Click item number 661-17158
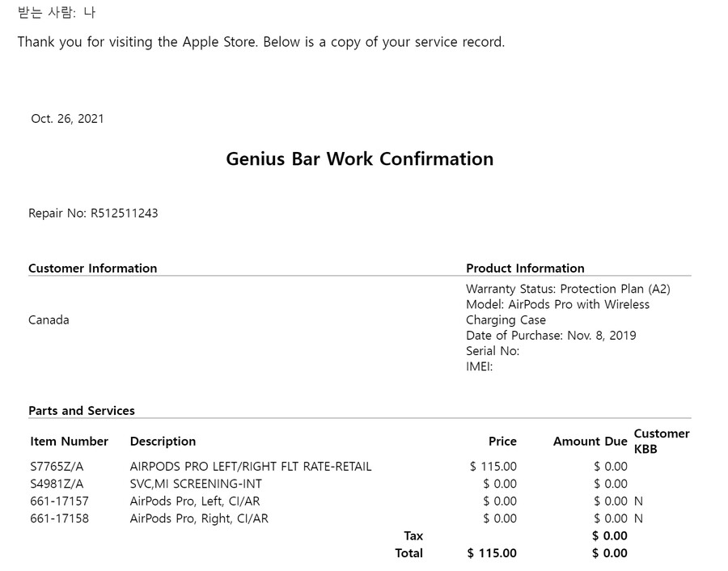 (x=59, y=518)
